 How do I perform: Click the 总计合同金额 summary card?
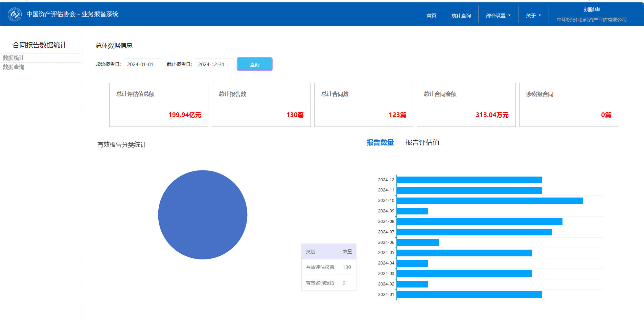[466, 105]
